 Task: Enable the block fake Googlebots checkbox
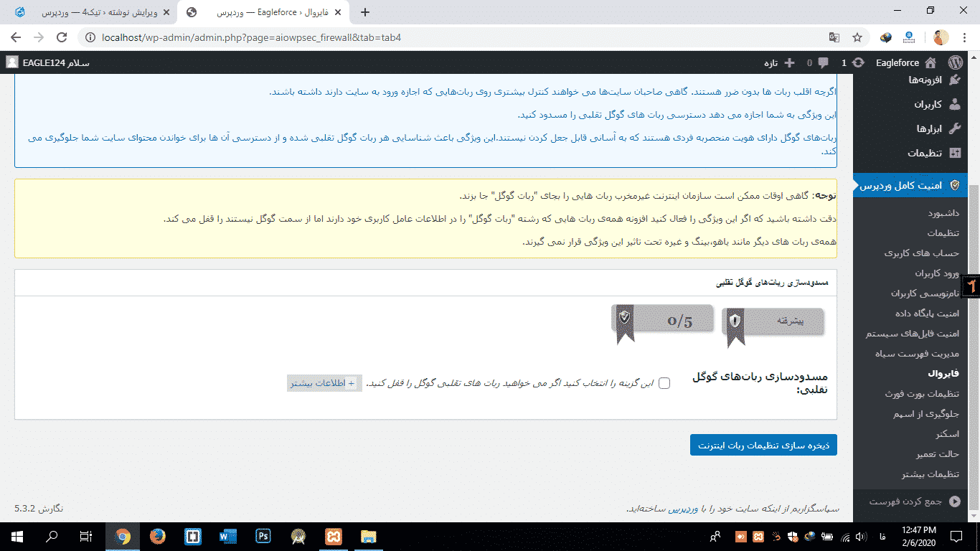coord(664,383)
